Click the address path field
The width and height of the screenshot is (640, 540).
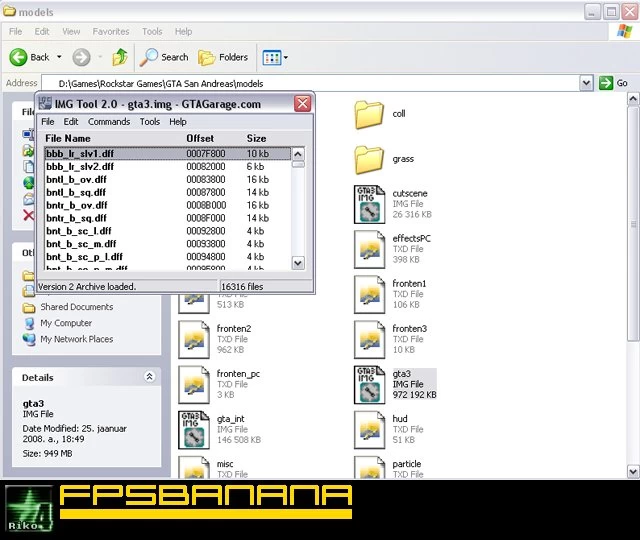[310, 83]
